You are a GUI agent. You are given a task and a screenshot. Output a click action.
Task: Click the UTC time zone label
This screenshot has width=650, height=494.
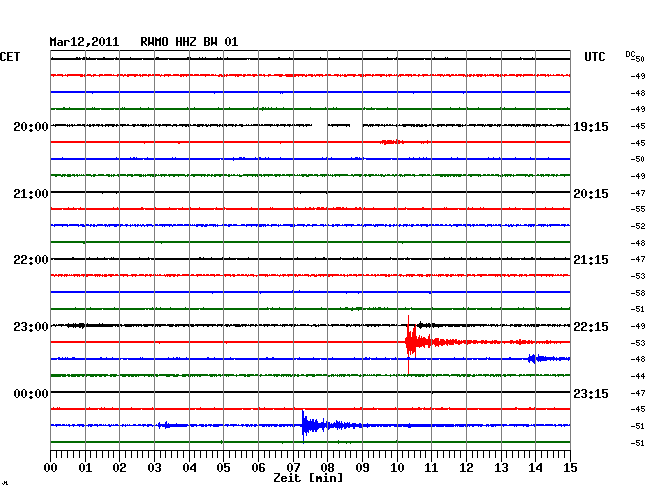click(x=595, y=57)
